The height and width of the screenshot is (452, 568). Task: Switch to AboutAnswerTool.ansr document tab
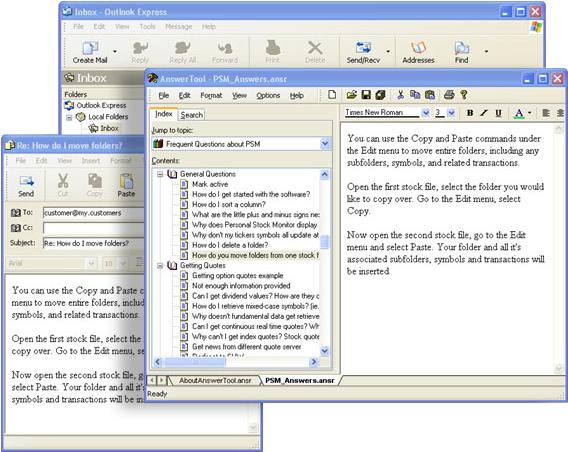215,380
